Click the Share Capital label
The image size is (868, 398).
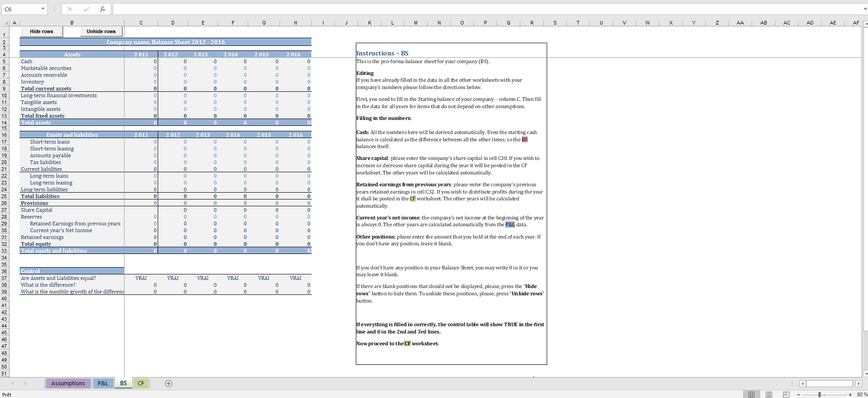tap(36, 210)
